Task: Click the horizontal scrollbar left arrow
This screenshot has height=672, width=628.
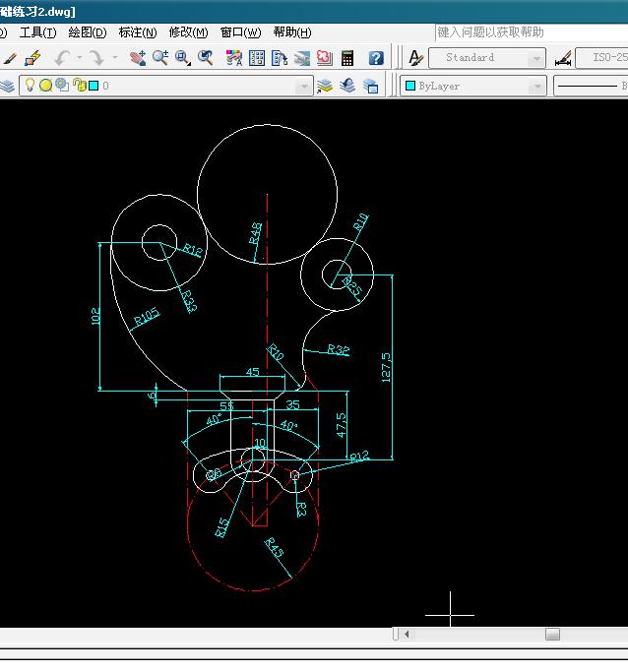Action: pos(407,634)
